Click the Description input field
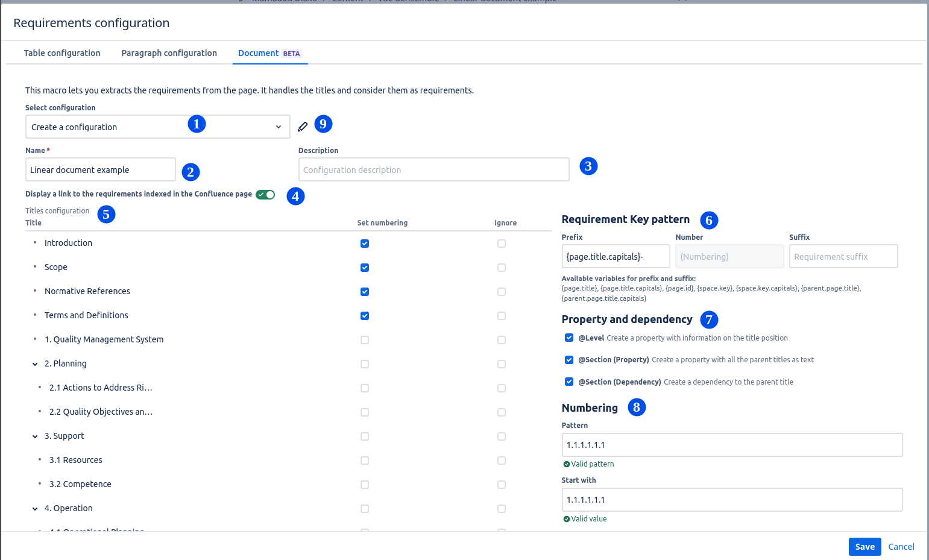 [x=433, y=170]
